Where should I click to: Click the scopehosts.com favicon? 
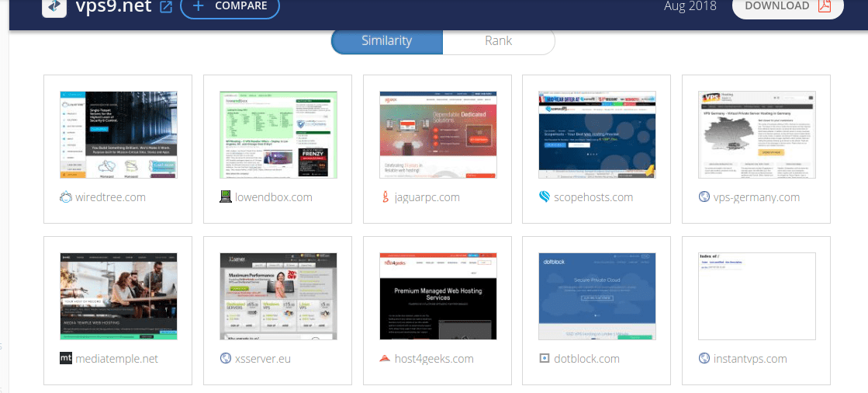click(x=545, y=196)
